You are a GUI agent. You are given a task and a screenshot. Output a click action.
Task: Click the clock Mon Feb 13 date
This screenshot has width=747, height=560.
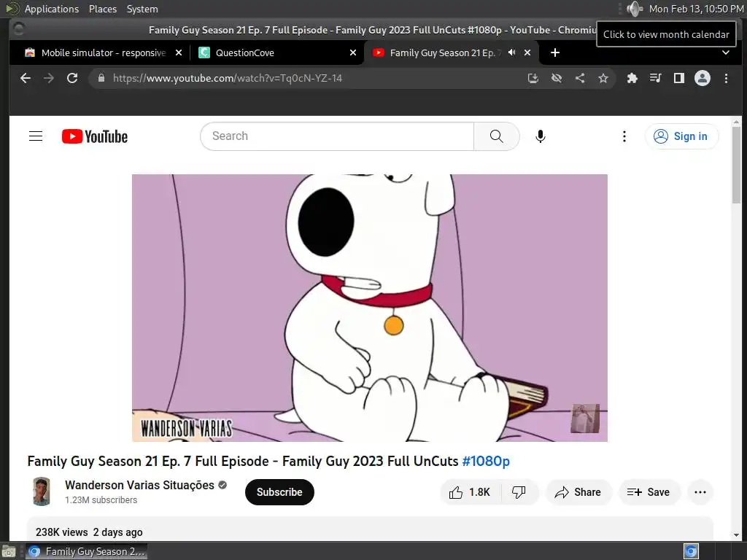[x=695, y=9]
